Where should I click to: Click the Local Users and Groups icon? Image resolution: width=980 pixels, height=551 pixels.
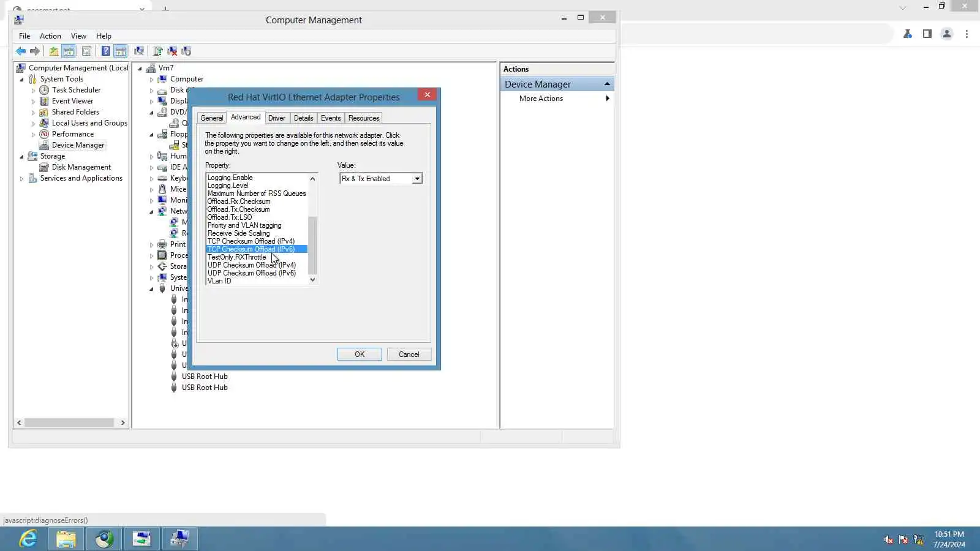tap(44, 123)
